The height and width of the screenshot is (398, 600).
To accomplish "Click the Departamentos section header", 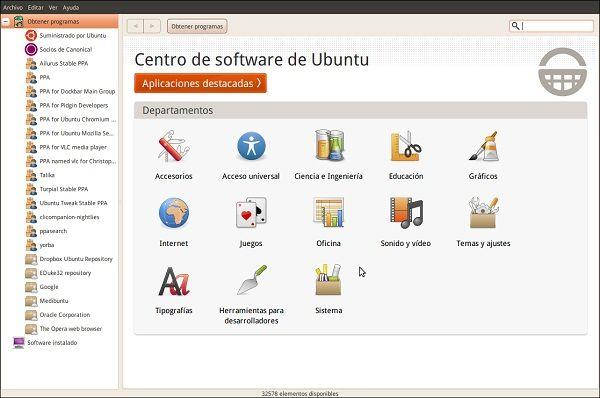I will [x=360, y=110].
